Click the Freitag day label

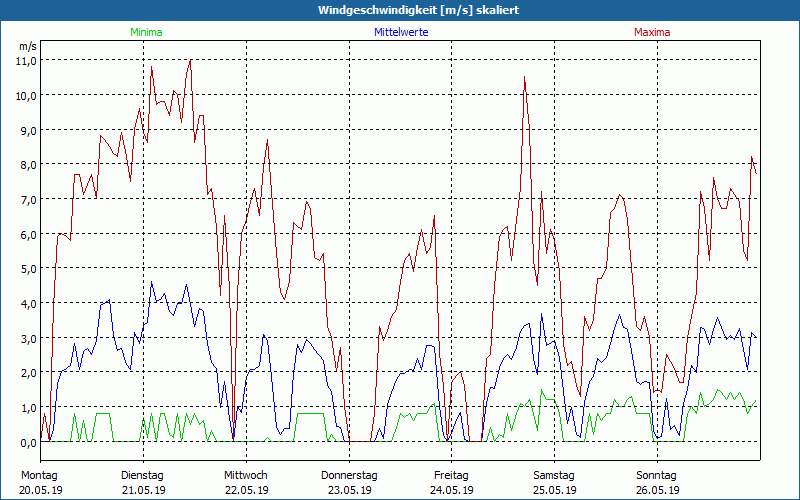pos(451,475)
